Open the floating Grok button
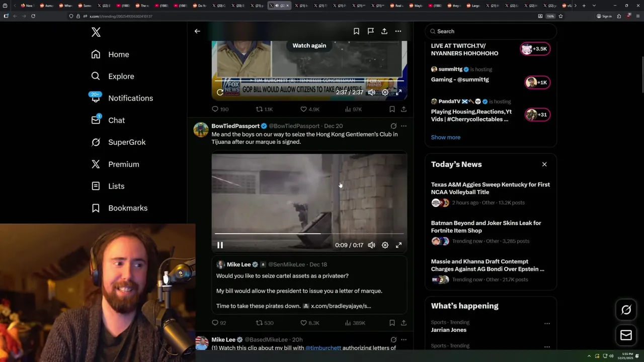Image resolution: width=644 pixels, height=362 pixels. point(626,310)
